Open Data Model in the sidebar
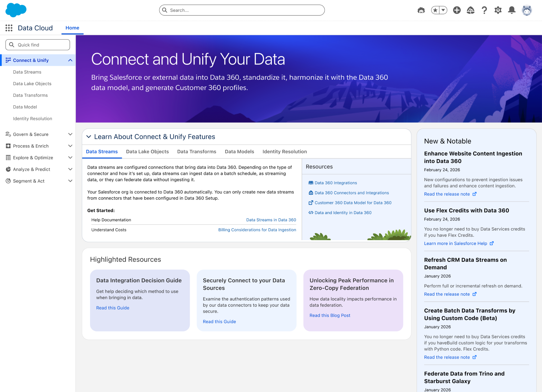This screenshot has height=392, width=542. coord(25,107)
